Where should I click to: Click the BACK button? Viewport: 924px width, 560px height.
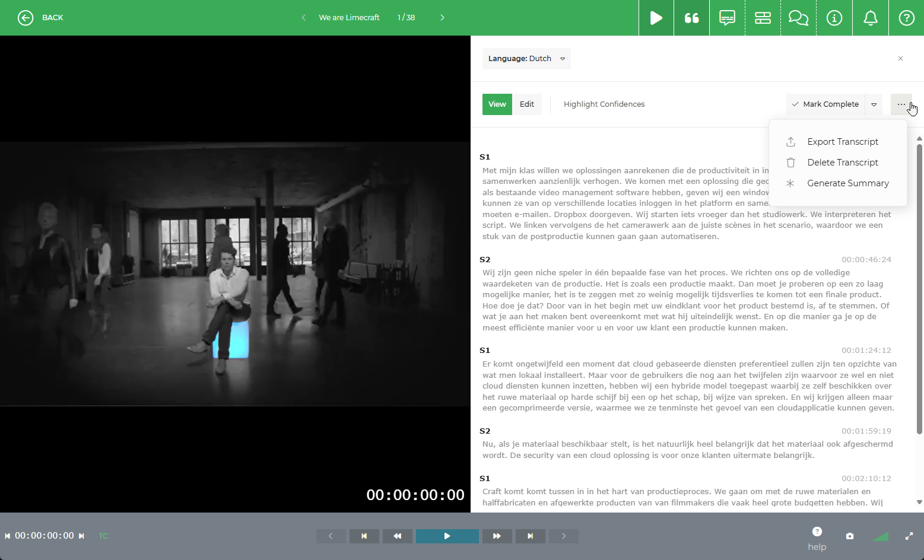click(x=40, y=17)
